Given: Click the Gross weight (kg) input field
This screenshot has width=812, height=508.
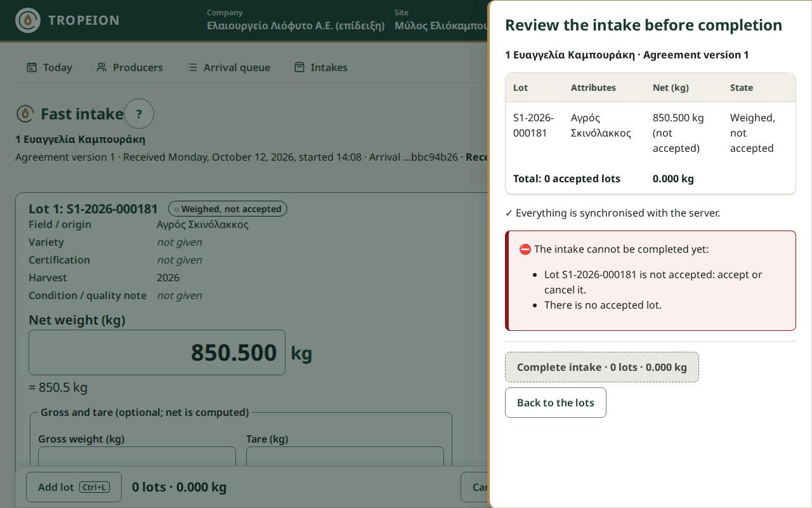Looking at the screenshot, I should click(137, 457).
